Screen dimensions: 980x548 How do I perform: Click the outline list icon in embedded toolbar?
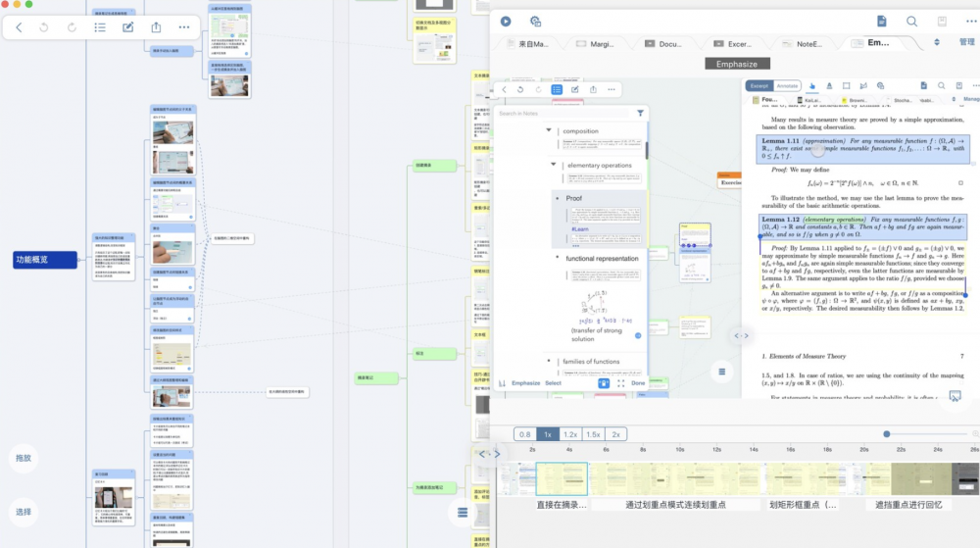click(x=557, y=89)
